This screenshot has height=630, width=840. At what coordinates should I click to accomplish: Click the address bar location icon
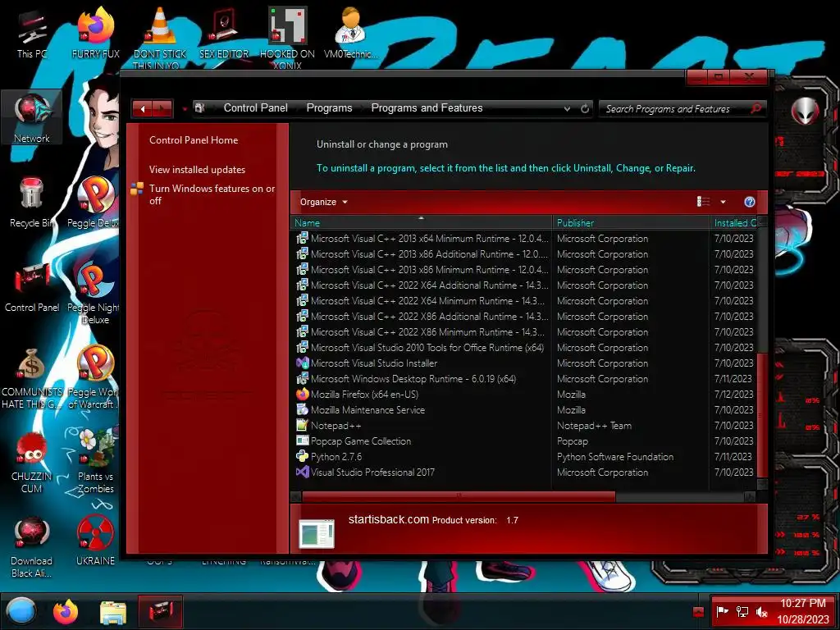point(200,108)
